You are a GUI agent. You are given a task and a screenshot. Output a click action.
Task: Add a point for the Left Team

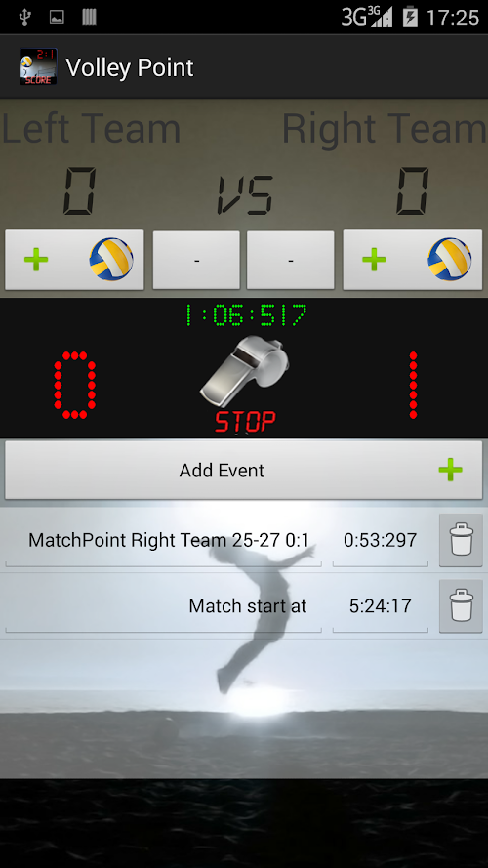coord(75,260)
